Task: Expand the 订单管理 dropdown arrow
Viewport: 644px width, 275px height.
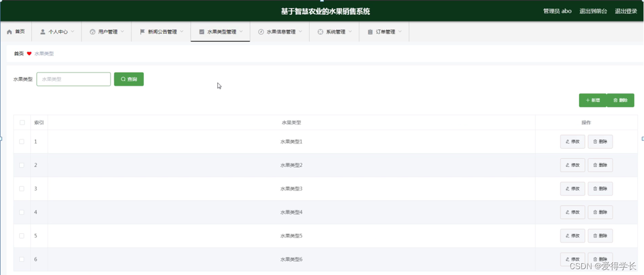Action: tap(400, 32)
